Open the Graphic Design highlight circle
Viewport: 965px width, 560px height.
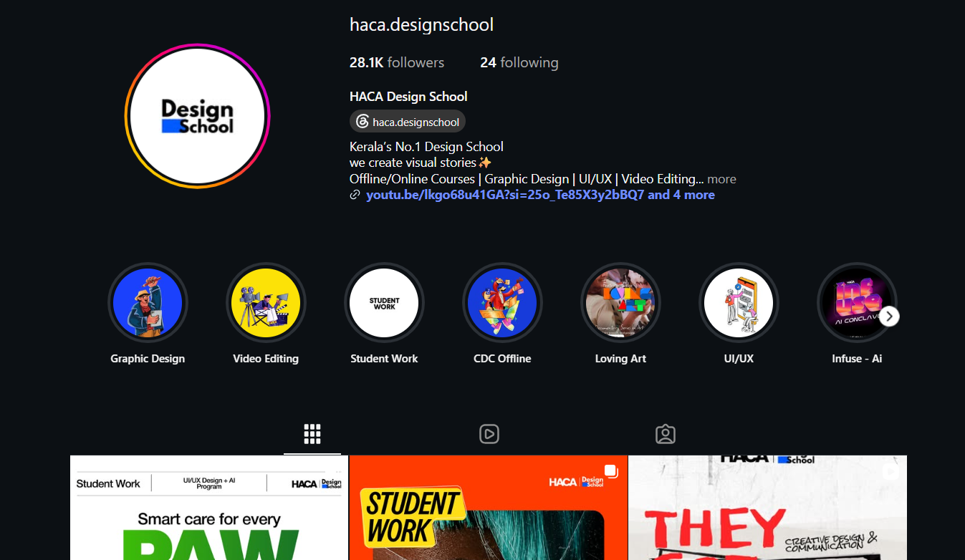148,303
